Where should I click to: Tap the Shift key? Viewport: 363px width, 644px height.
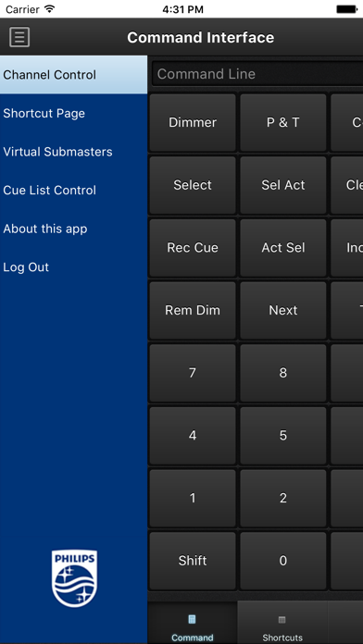(193, 561)
